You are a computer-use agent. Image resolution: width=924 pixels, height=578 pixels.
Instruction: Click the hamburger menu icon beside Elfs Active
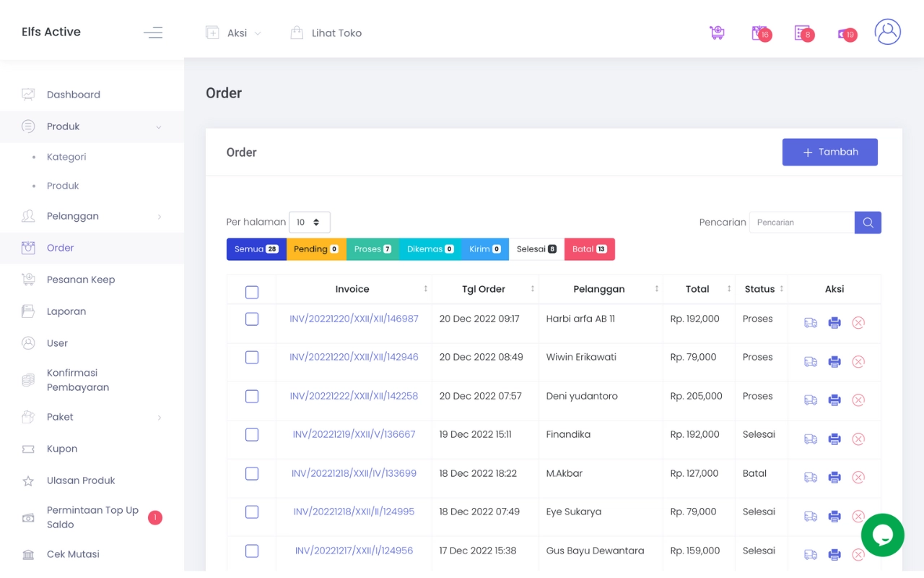point(153,33)
